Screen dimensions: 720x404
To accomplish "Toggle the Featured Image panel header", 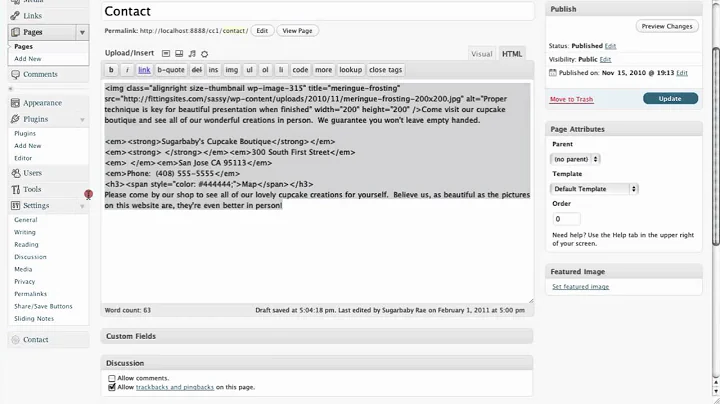I will point(624,271).
